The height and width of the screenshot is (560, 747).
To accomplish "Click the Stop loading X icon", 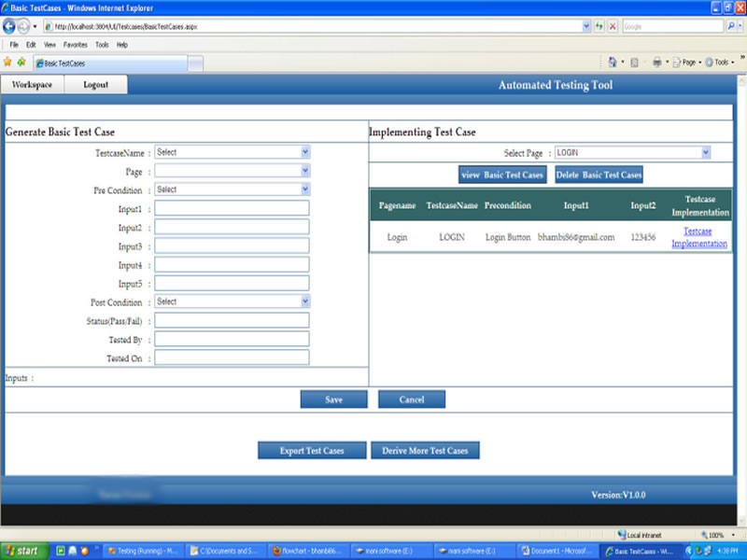I will (613, 26).
